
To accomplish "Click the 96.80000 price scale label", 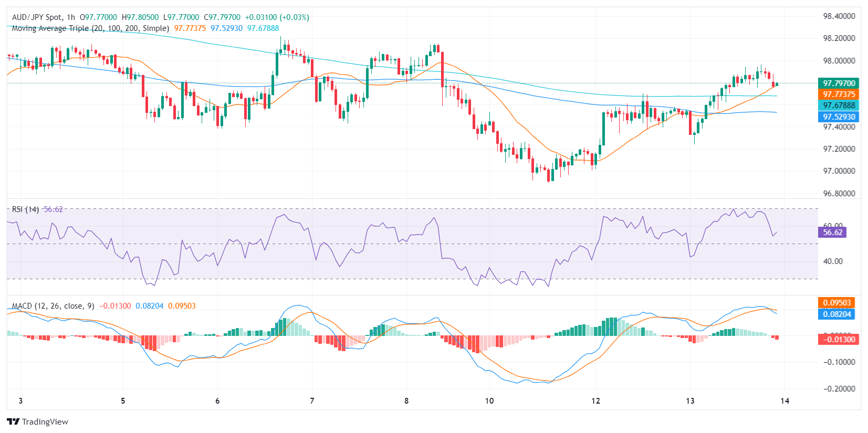I will click(839, 194).
